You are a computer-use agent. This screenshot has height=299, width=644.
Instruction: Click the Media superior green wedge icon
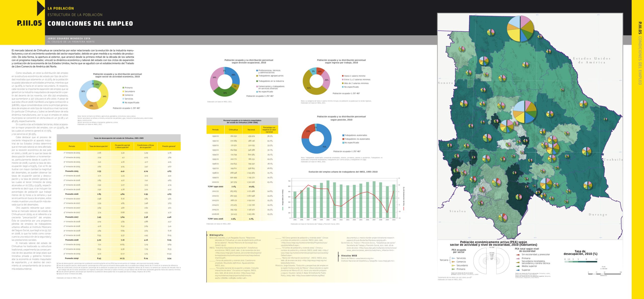tap(518, 266)
